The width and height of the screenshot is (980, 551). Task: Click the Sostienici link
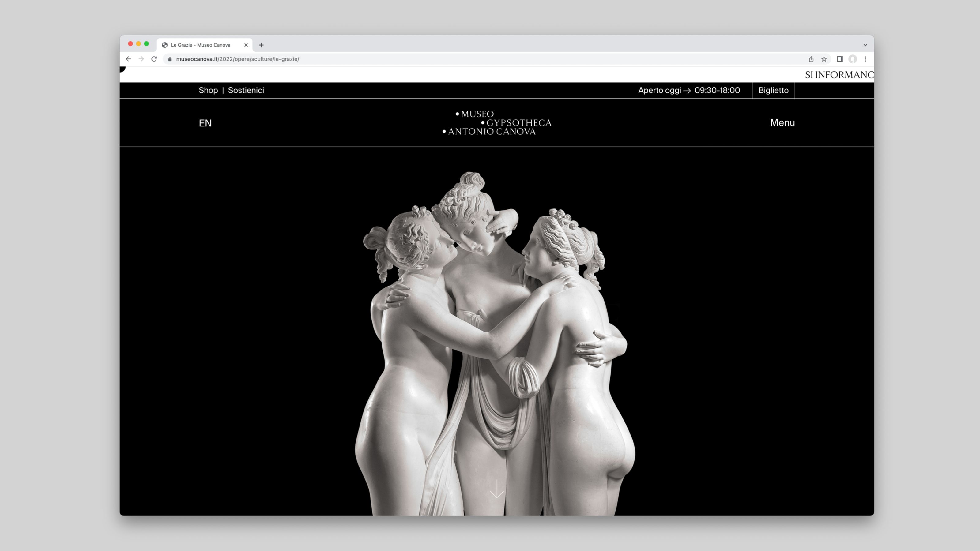point(246,91)
